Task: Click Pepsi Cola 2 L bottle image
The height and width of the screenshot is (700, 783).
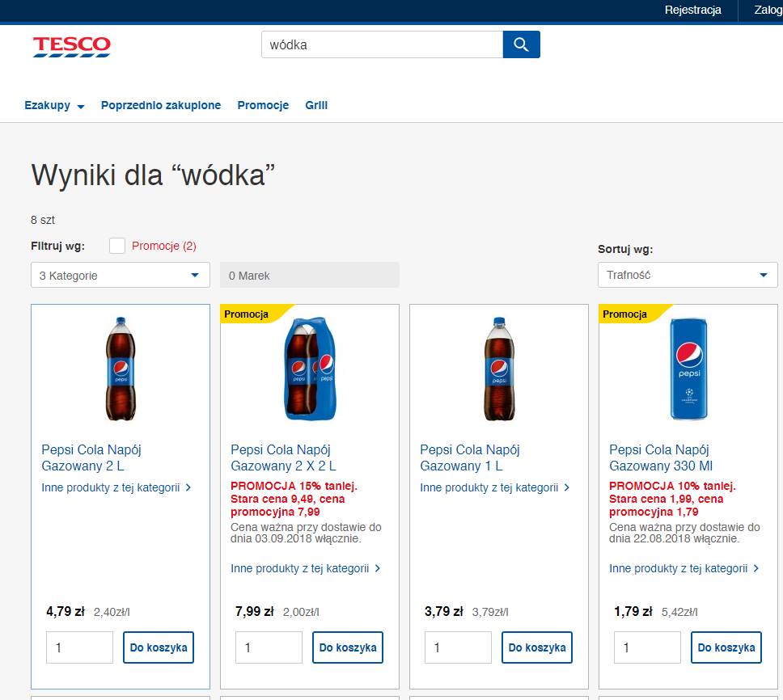Action: 121,369
